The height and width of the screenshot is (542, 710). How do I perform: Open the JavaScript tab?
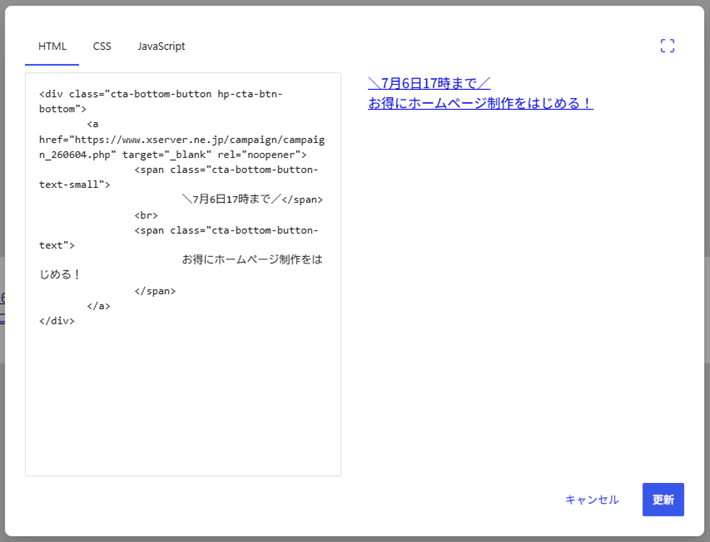coord(161,46)
